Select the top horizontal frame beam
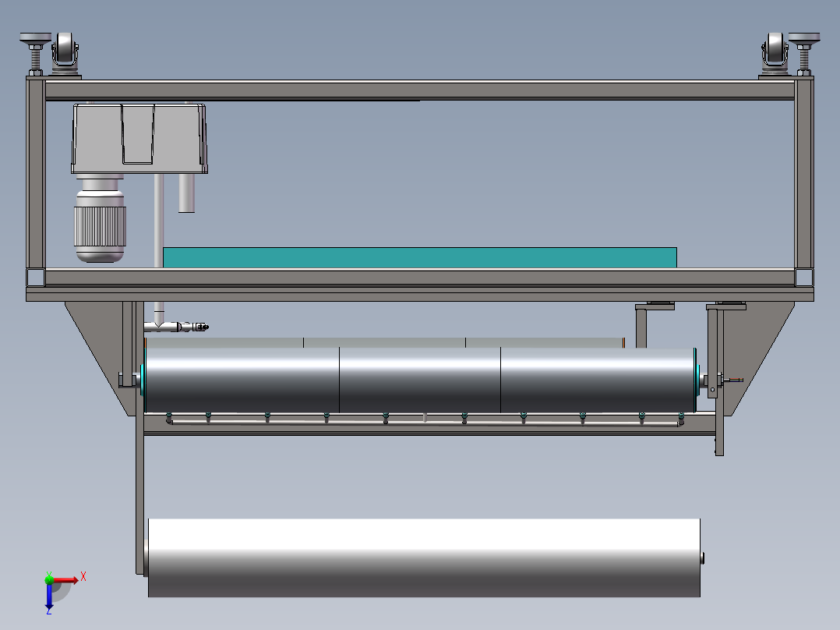 coord(419,90)
